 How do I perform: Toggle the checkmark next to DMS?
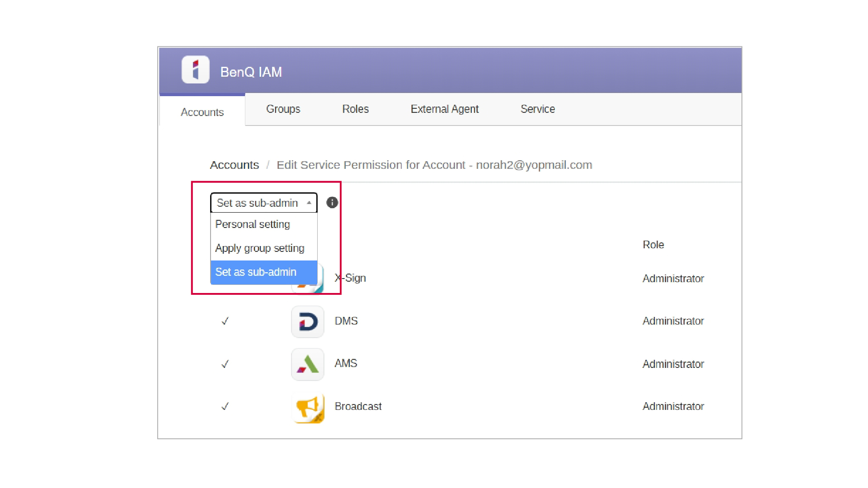click(x=225, y=321)
